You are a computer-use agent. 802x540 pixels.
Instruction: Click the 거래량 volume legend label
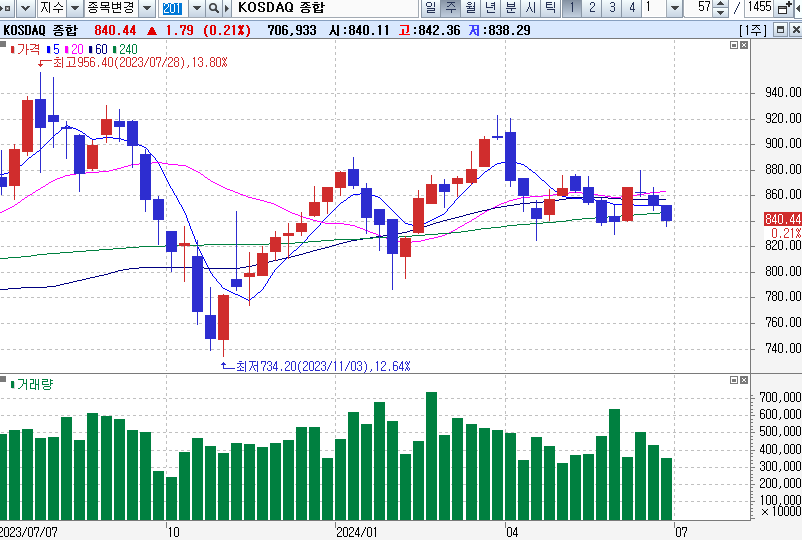point(32,385)
